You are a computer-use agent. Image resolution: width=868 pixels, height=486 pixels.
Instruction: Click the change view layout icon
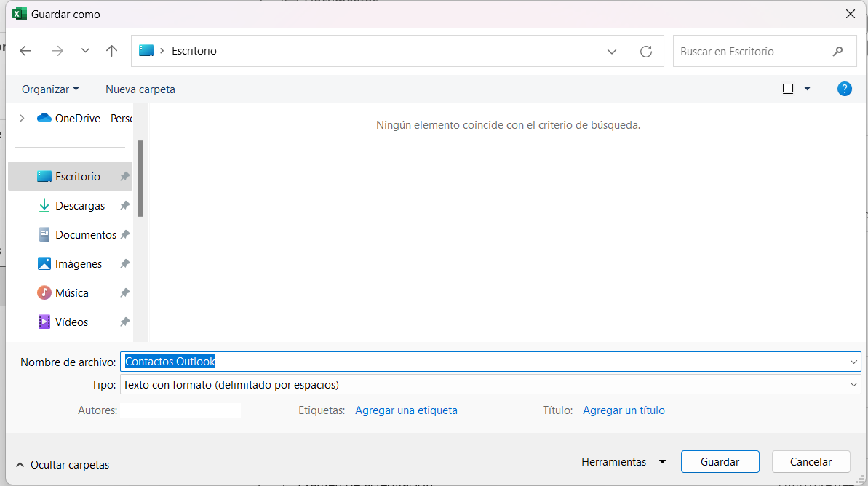click(x=788, y=89)
